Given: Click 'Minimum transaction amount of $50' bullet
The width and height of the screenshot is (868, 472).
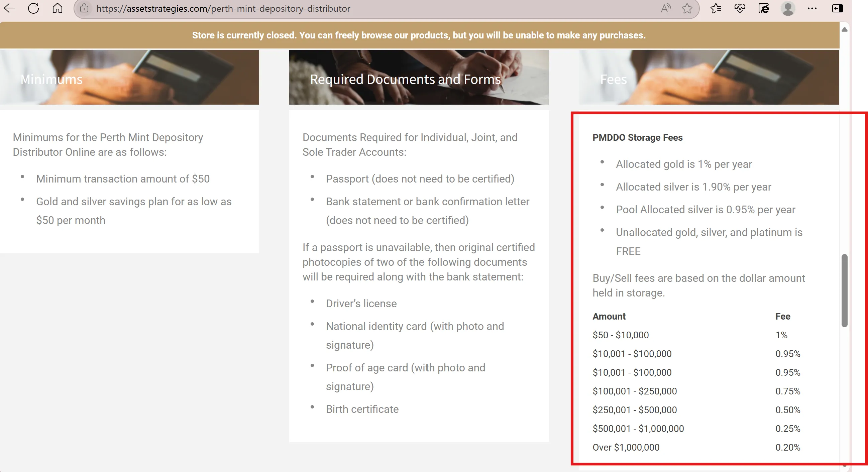Looking at the screenshot, I should pyautogui.click(x=123, y=179).
